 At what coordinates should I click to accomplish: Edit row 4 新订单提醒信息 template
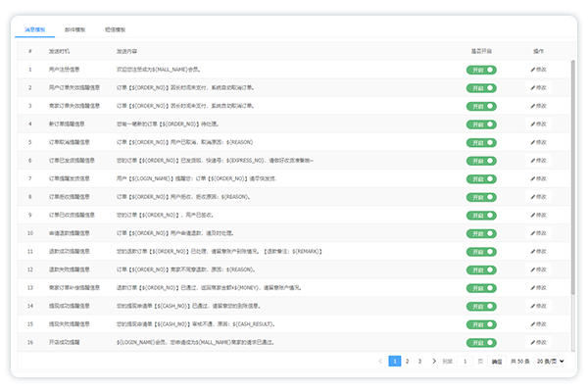click(x=538, y=124)
